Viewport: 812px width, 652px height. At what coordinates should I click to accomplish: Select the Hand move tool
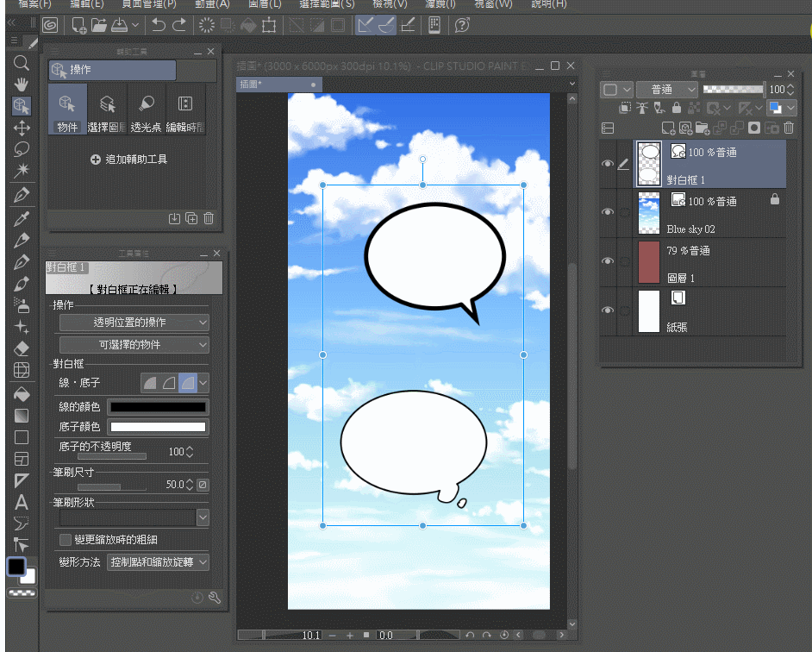coord(22,84)
